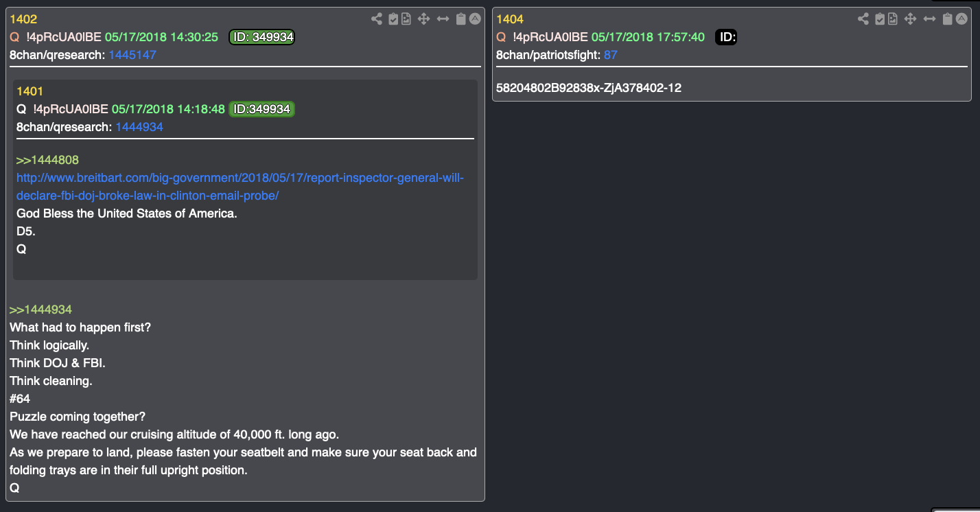Click plain clipboard icon on post 1404
This screenshot has width=980, height=512.
tap(948, 19)
